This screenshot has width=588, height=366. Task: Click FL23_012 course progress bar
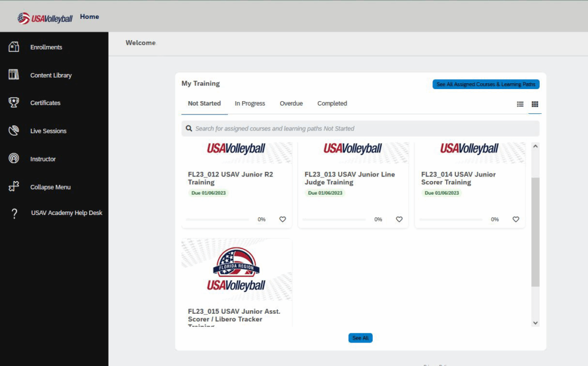(x=217, y=219)
